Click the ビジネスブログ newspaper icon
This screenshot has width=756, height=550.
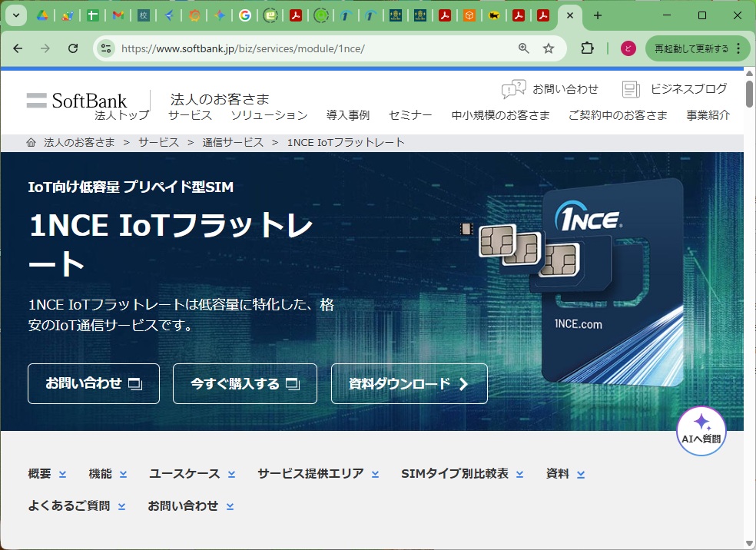(x=630, y=89)
